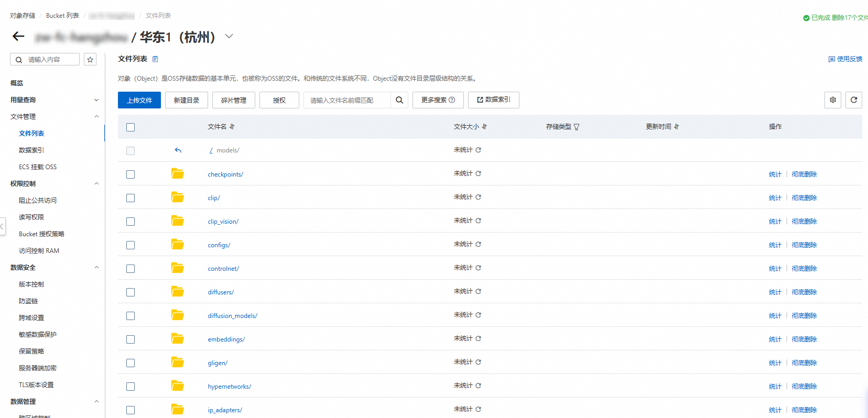Click 彻底删除 for the gligen/ row
This screenshot has width=868, height=418.
pyautogui.click(x=804, y=363)
